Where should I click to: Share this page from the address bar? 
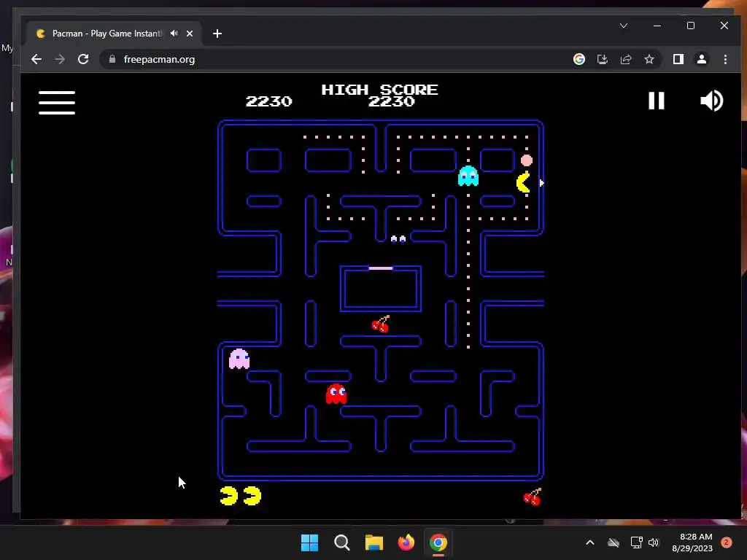(625, 59)
